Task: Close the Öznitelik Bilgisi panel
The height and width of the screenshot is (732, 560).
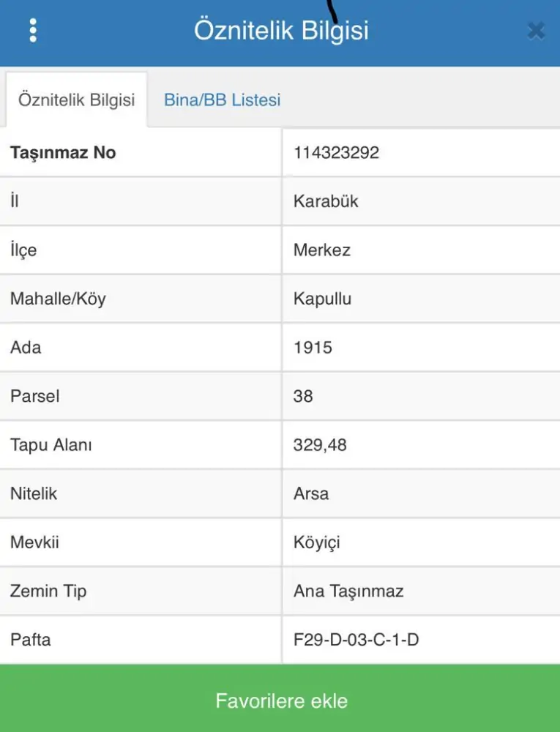Action: point(536,31)
